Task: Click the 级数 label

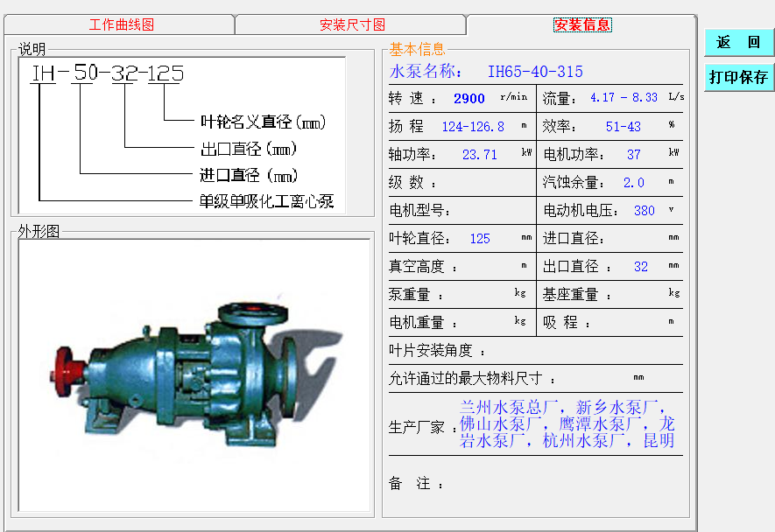Action: pyautogui.click(x=412, y=183)
